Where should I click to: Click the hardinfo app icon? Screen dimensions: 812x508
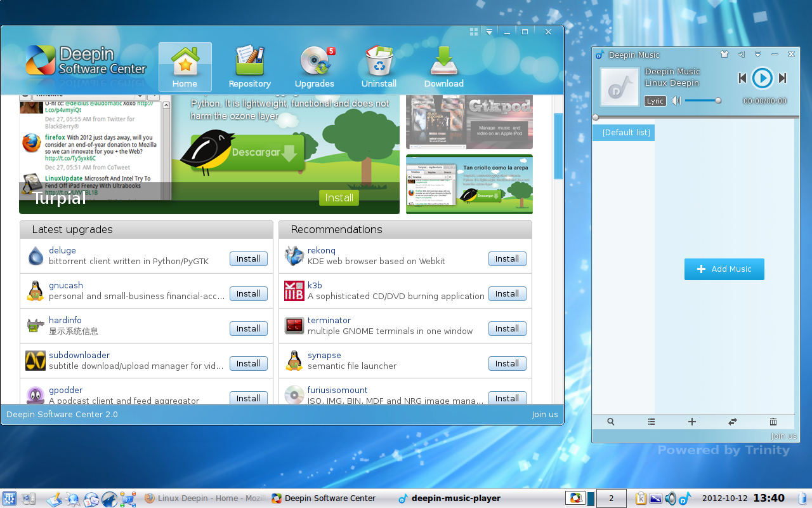[x=36, y=326]
